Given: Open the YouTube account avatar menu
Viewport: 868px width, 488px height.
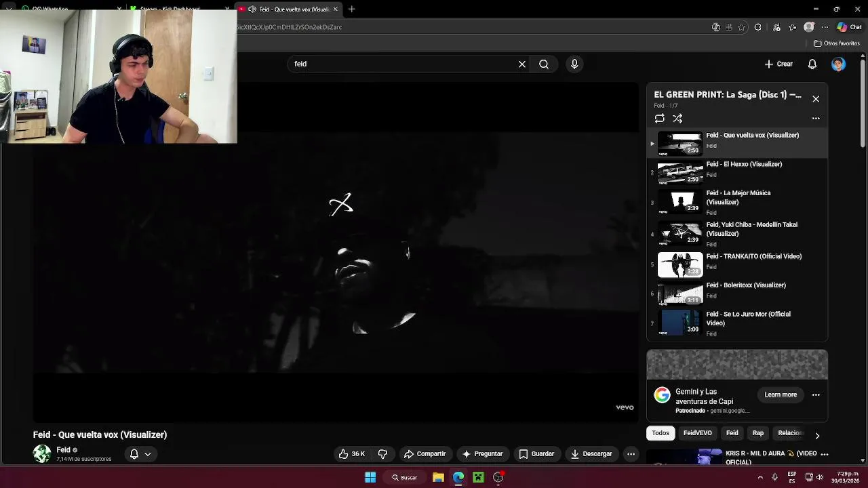Looking at the screenshot, I should (x=839, y=64).
